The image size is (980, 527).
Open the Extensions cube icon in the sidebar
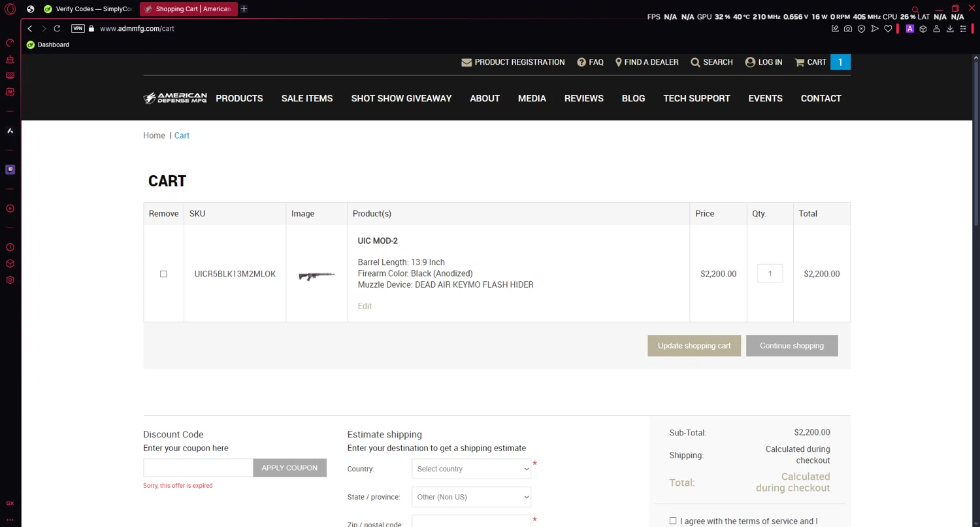point(10,264)
